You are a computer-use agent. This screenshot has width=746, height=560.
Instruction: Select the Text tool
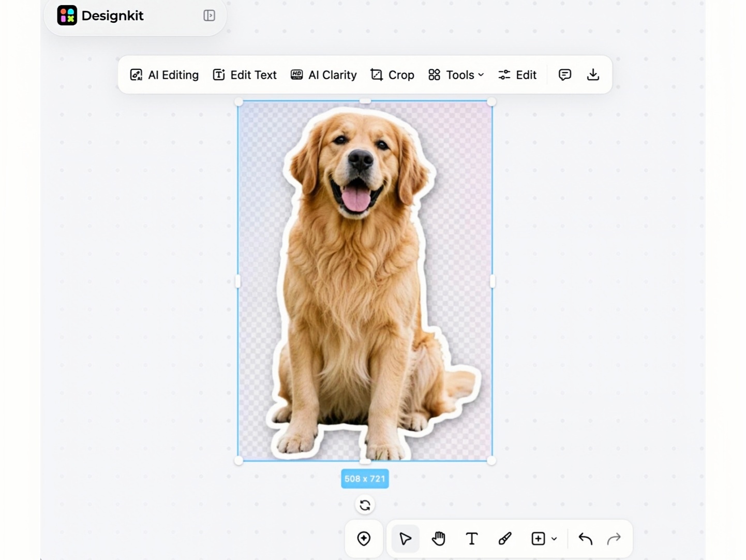point(471,539)
